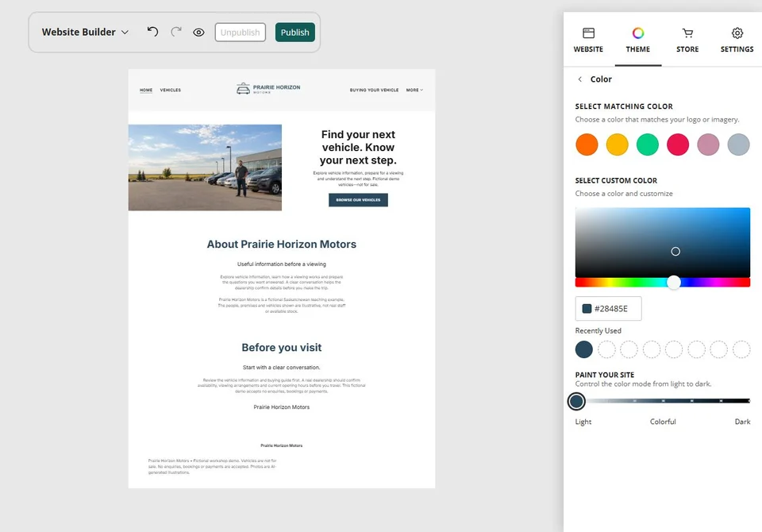
Task: Click Home in the site preview navigation
Action: coord(146,90)
